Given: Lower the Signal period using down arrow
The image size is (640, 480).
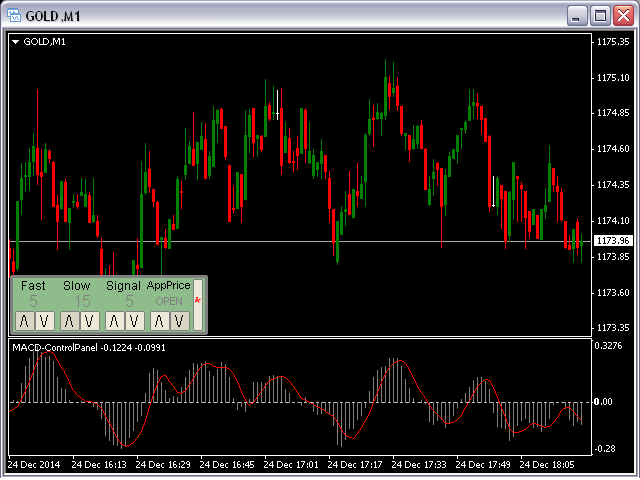Looking at the screenshot, I should [x=134, y=321].
